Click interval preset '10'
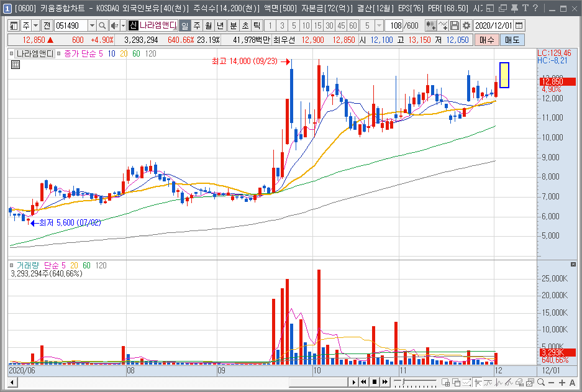This screenshot has width=582, height=392. 306,25
